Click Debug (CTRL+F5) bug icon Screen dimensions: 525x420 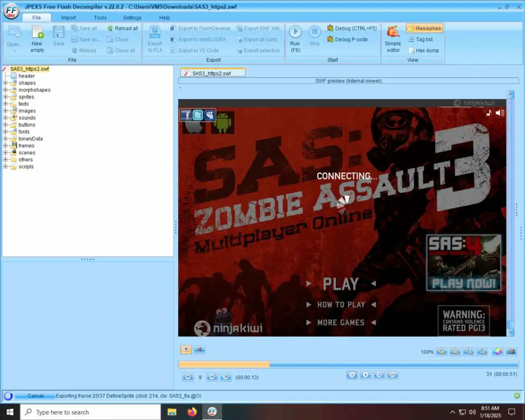click(330, 28)
